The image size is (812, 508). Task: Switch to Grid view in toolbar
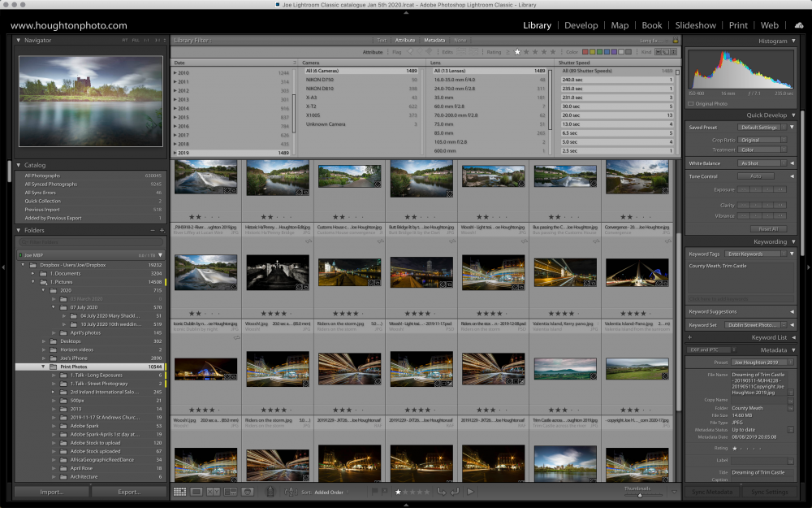pyautogui.click(x=179, y=492)
